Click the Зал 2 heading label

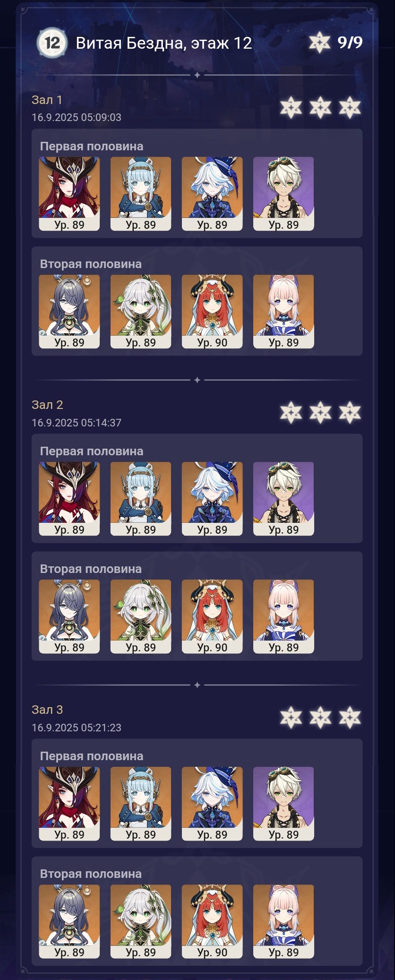(x=47, y=405)
